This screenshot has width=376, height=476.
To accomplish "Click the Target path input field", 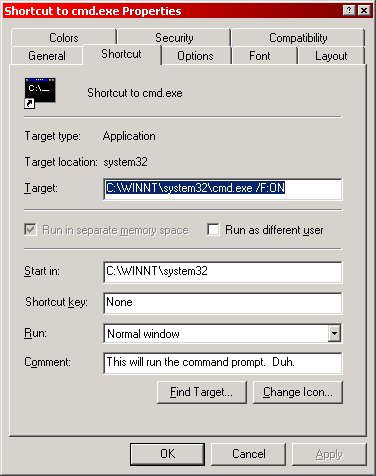I will 223,189.
